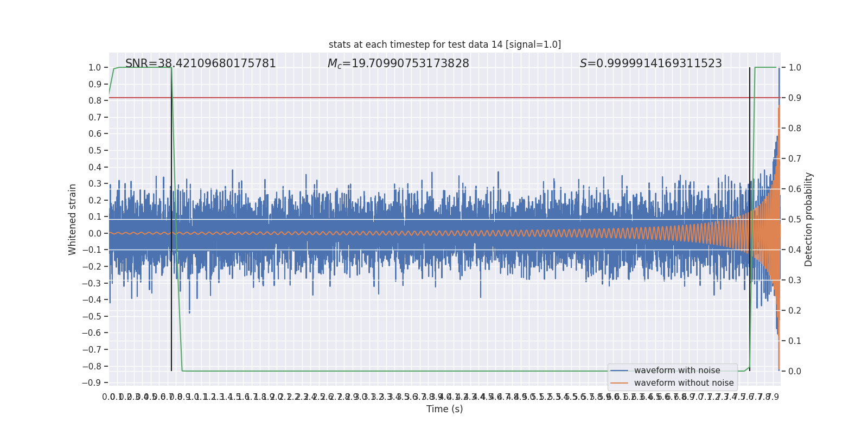
Task: Click the 0.0 tick on Whitened strain axis
Action: 94,233
